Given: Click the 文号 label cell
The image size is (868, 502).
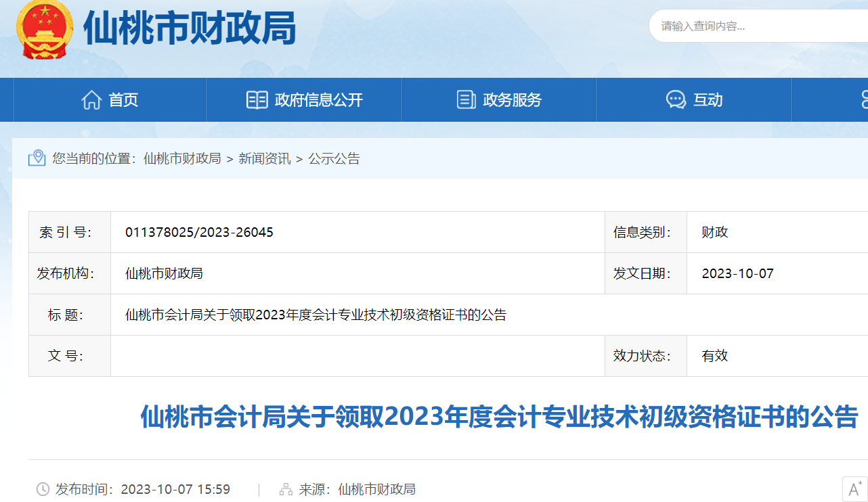Looking at the screenshot, I should click(70, 356).
